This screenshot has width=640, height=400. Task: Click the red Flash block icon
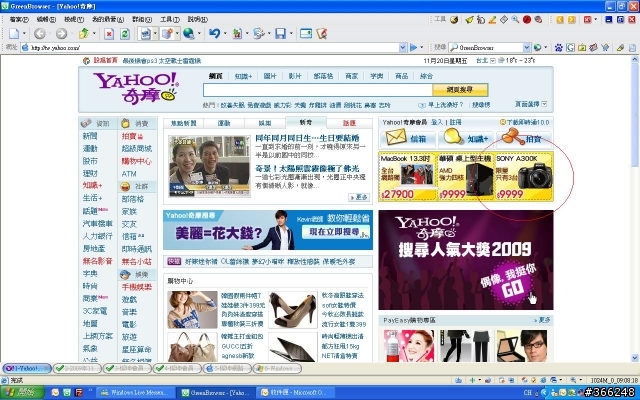tap(527, 19)
